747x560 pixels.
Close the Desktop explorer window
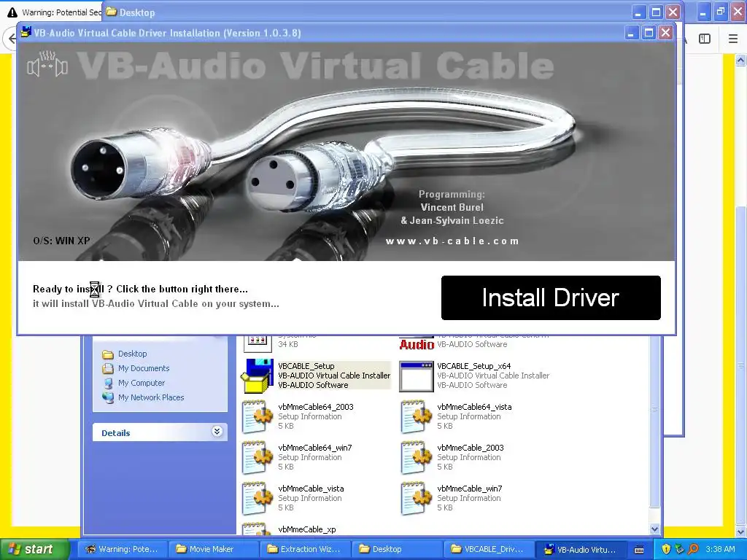pyautogui.click(x=673, y=12)
